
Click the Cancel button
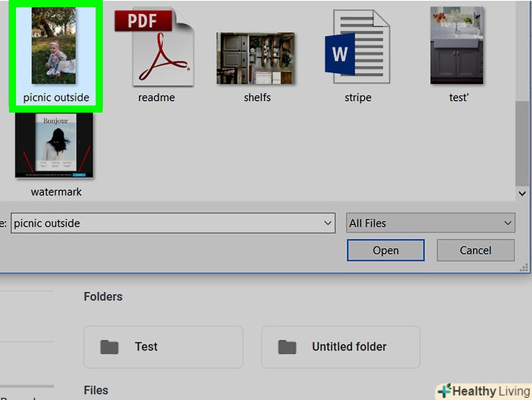(x=475, y=250)
